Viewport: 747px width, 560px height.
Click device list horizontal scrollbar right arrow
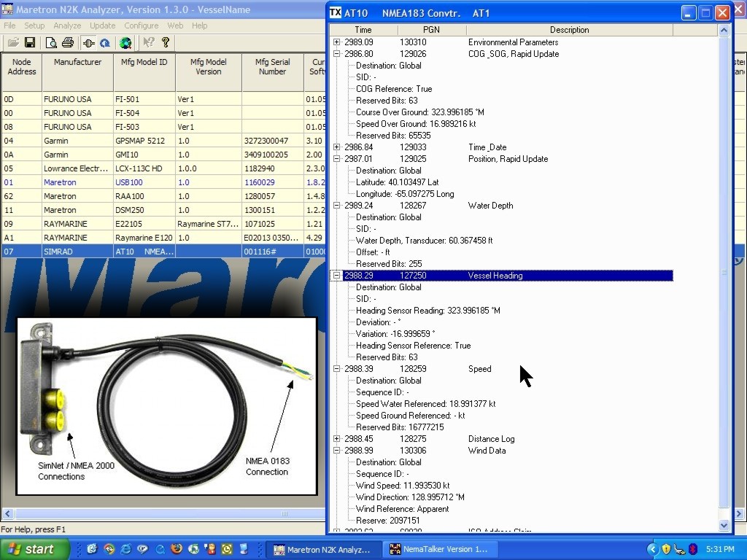[740, 514]
